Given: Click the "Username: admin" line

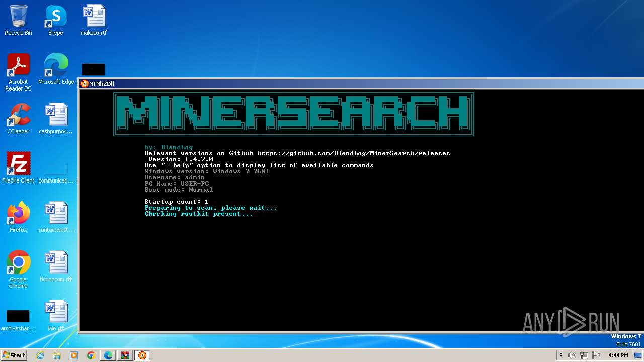Looking at the screenshot, I should click(175, 177).
